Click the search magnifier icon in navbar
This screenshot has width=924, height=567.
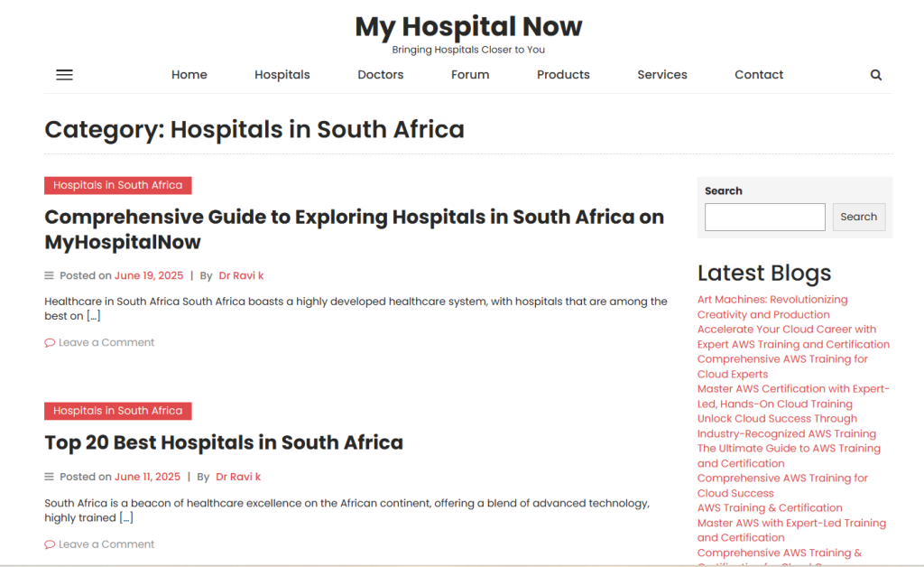(875, 75)
